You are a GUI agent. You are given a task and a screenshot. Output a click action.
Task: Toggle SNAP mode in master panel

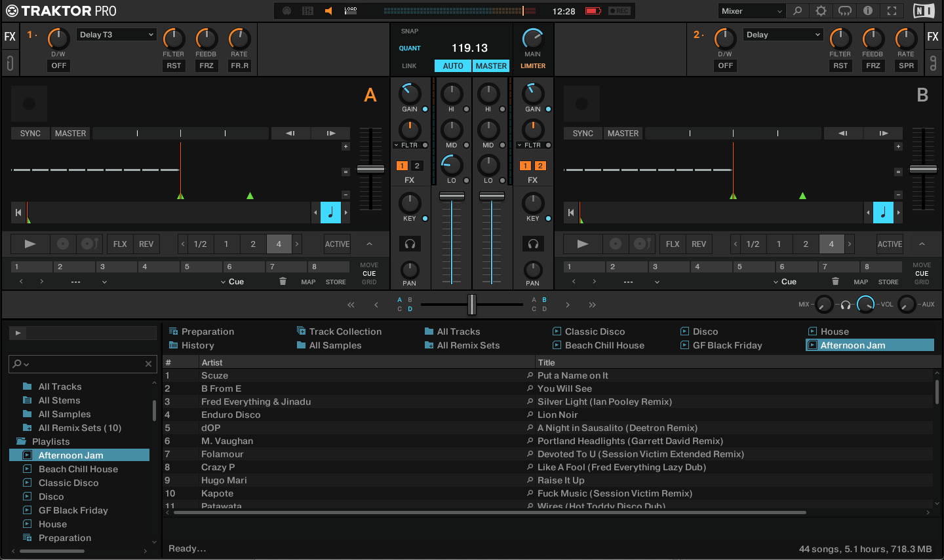[410, 31]
